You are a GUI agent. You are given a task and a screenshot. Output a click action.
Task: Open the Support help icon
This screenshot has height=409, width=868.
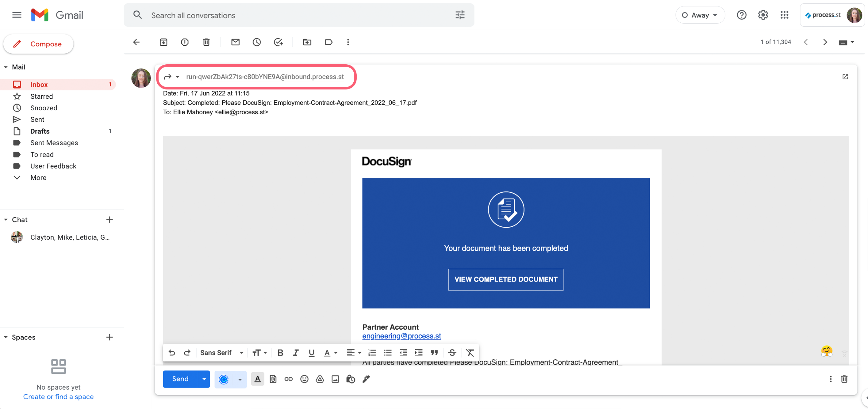click(741, 15)
